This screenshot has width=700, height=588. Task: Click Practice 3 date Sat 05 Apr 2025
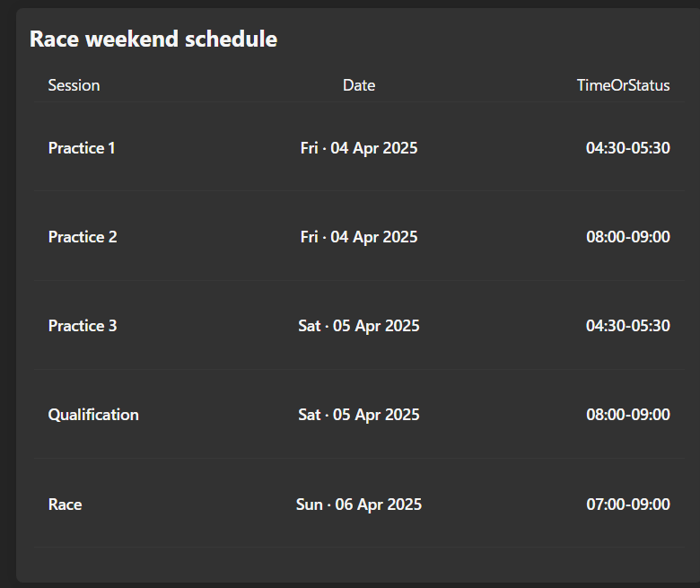click(359, 326)
